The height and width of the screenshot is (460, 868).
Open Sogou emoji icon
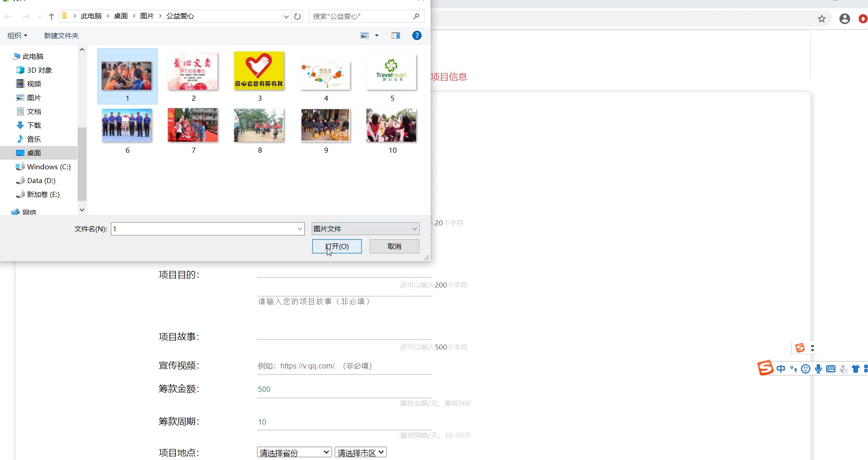click(805, 369)
